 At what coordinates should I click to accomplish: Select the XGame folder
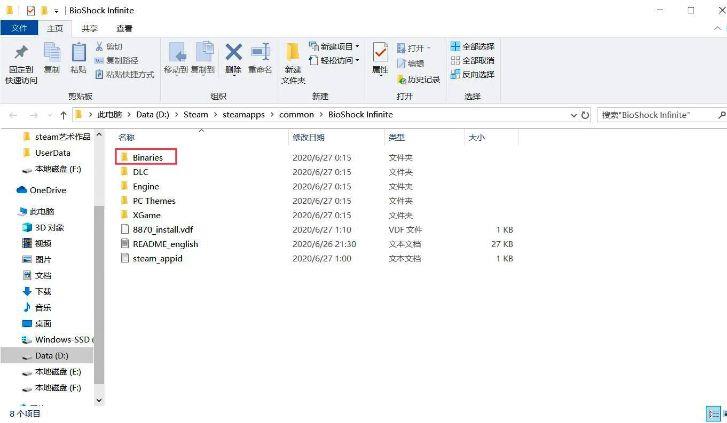coord(140,215)
